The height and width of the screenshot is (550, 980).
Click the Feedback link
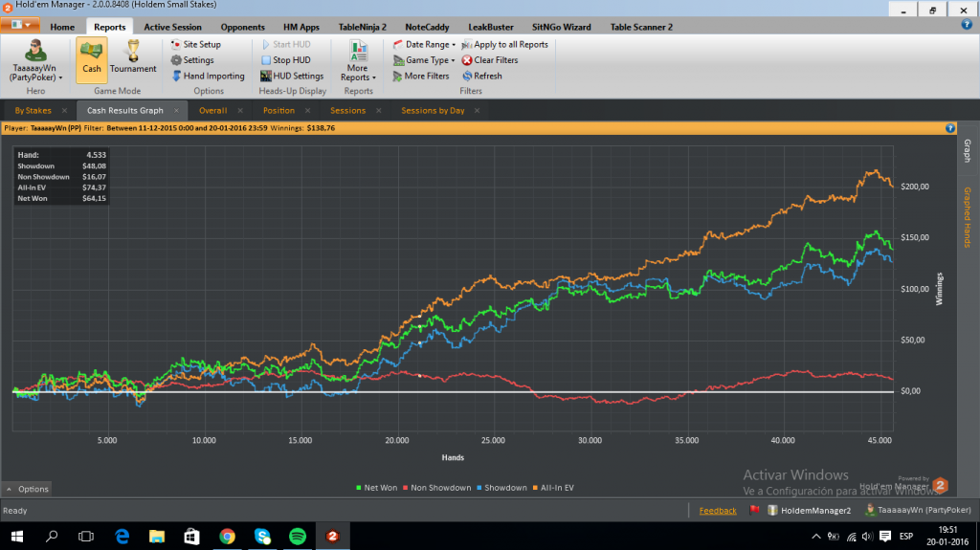click(718, 511)
